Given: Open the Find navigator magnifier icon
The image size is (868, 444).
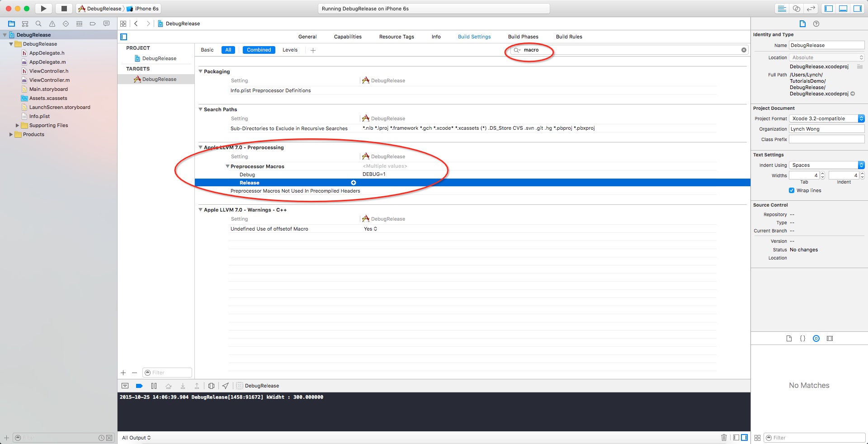Looking at the screenshot, I should [38, 24].
